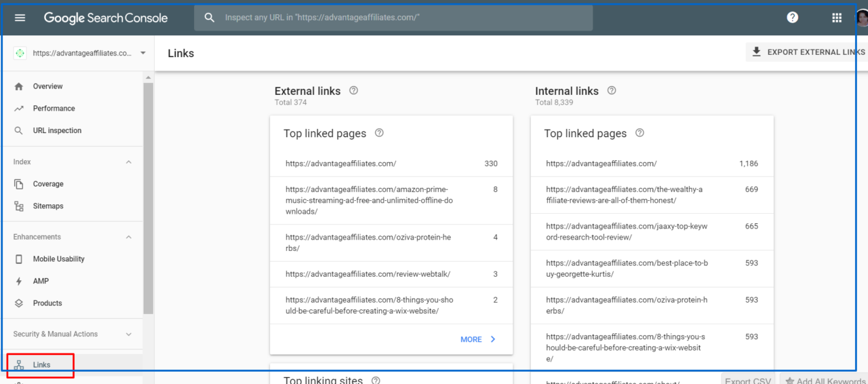
Task: Open the Products report
Action: pyautogui.click(x=71, y=303)
